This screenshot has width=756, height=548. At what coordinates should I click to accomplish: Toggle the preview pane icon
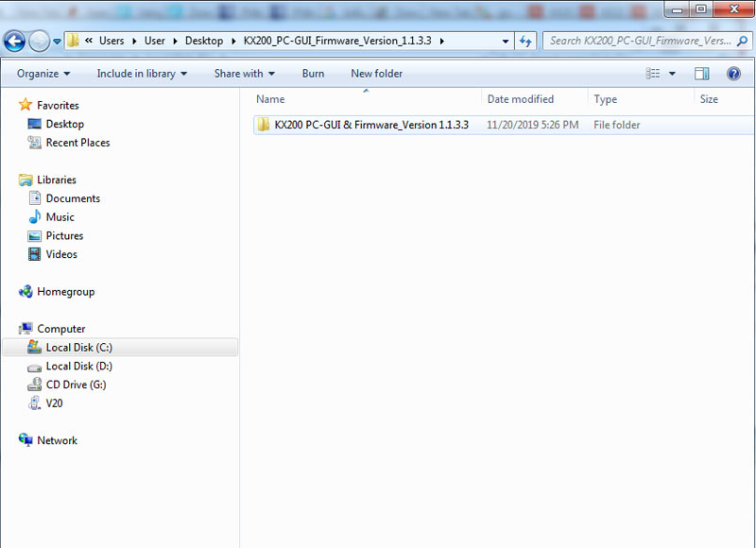click(x=702, y=74)
